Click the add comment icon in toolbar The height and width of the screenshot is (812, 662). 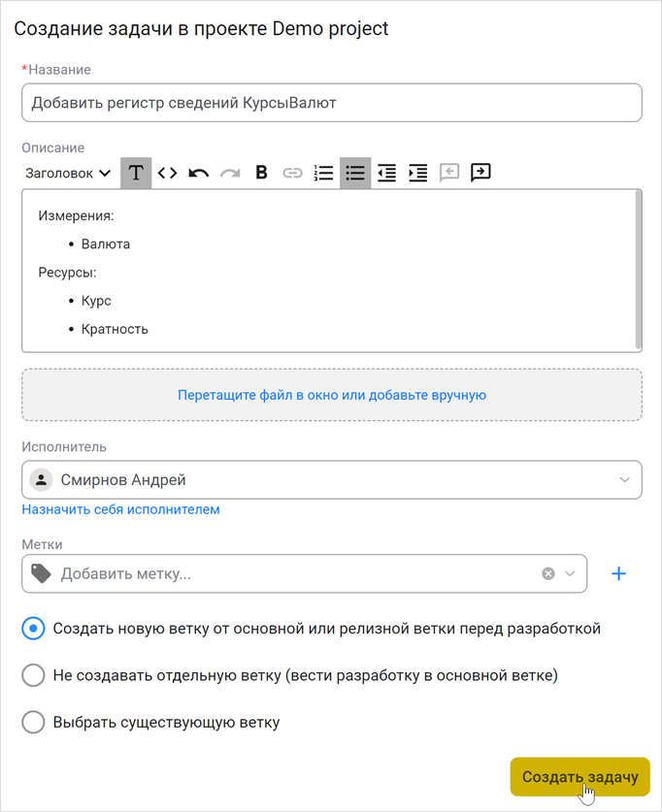coord(480,173)
